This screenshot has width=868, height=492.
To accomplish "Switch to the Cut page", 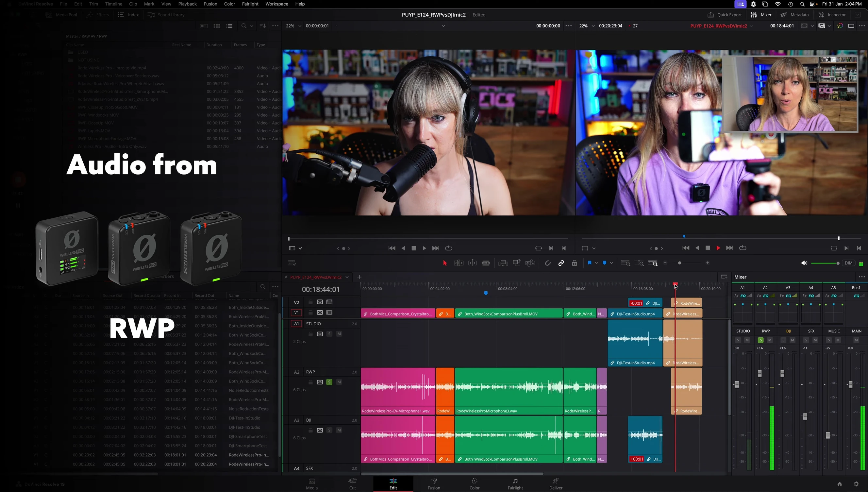I will (352, 484).
